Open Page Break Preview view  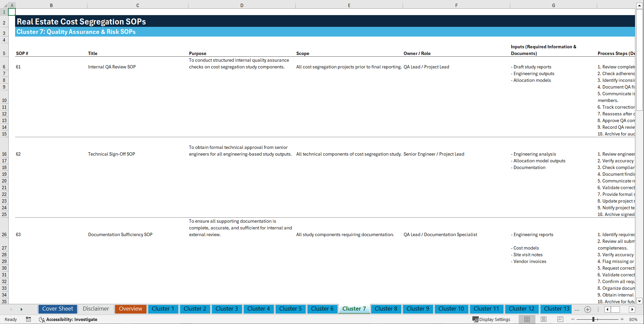point(560,319)
